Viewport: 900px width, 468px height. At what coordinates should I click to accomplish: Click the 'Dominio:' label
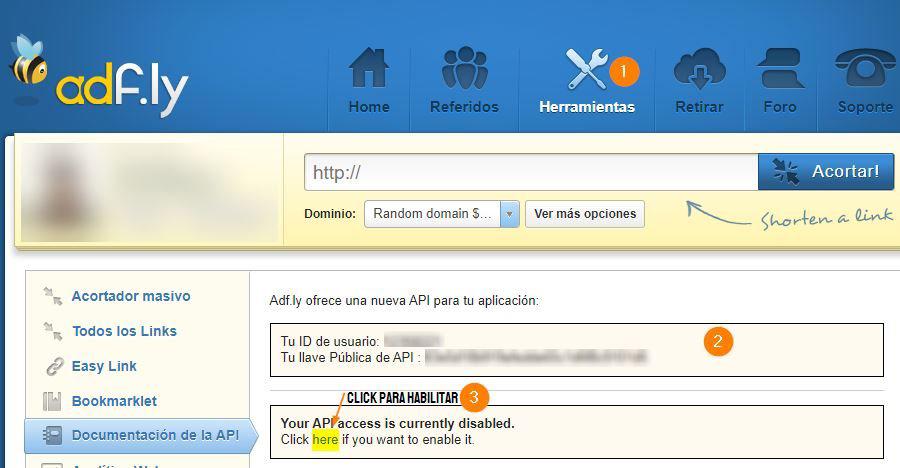click(x=330, y=214)
